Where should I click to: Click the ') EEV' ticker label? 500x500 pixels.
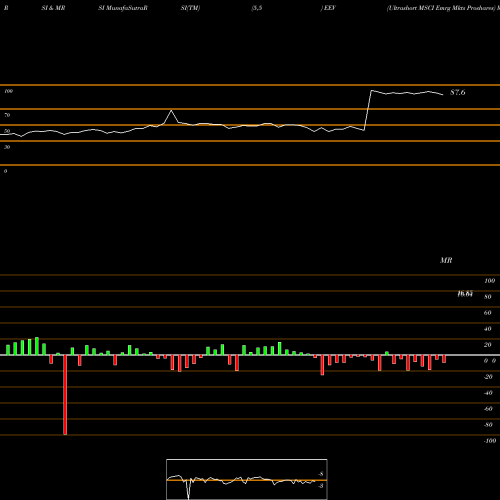[328, 8]
